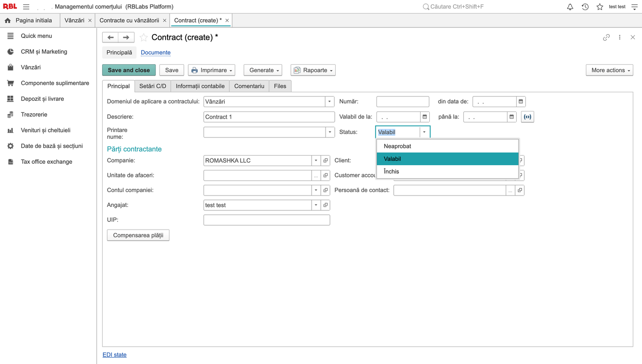Viewport: 642px width, 364px height.
Task: Expand the Domeniul de aplicare dropdown
Action: tap(329, 101)
